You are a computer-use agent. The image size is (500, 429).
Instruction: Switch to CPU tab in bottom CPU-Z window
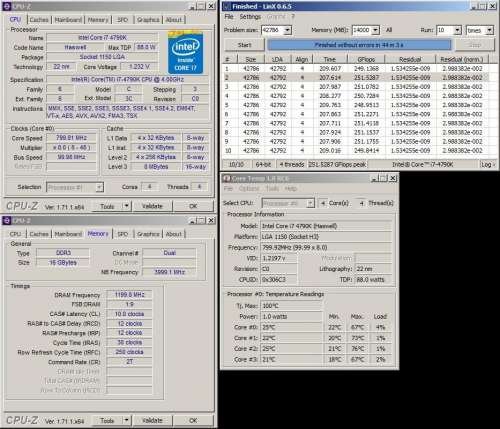click(15, 234)
